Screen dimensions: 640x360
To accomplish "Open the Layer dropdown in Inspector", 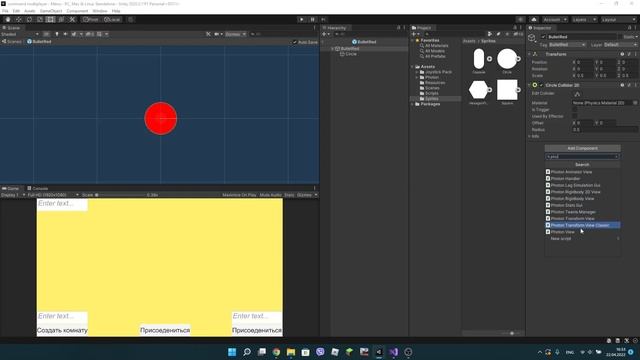I will coord(620,44).
